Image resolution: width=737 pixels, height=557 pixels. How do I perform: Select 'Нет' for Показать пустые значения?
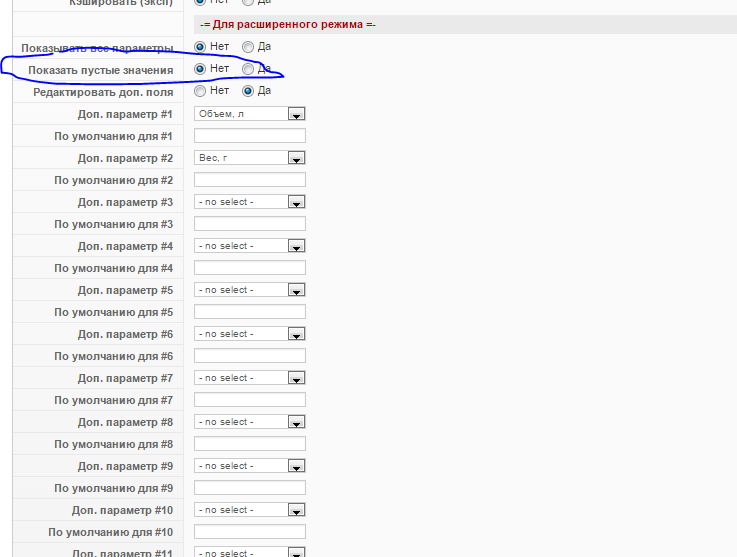[x=200, y=69]
